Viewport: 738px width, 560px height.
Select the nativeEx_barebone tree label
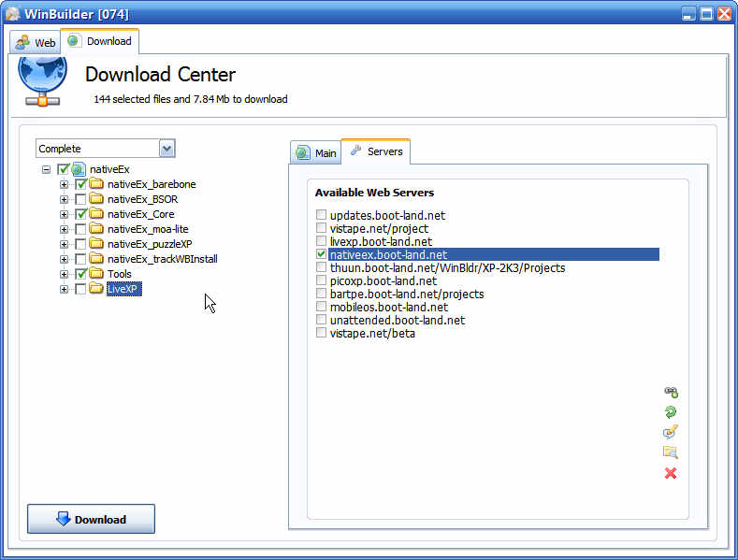pos(152,184)
